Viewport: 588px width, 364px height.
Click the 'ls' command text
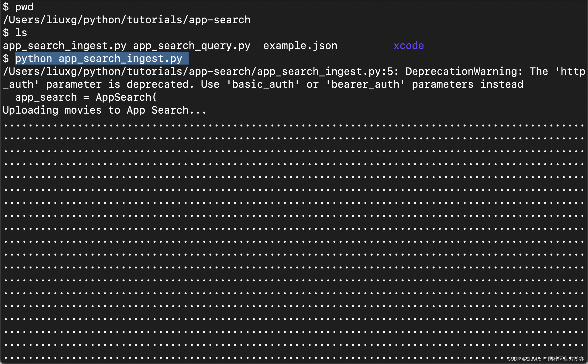[21, 33]
